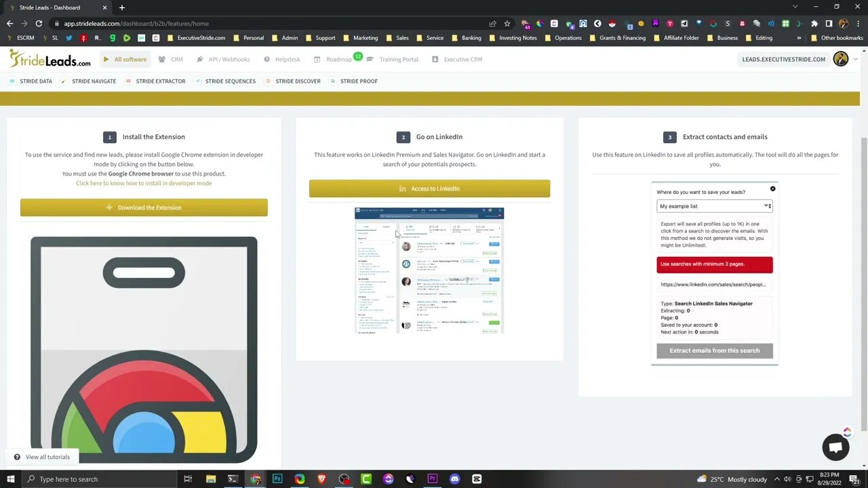Open the Helpdesk page
The width and height of the screenshot is (868, 488).
[x=282, y=59]
